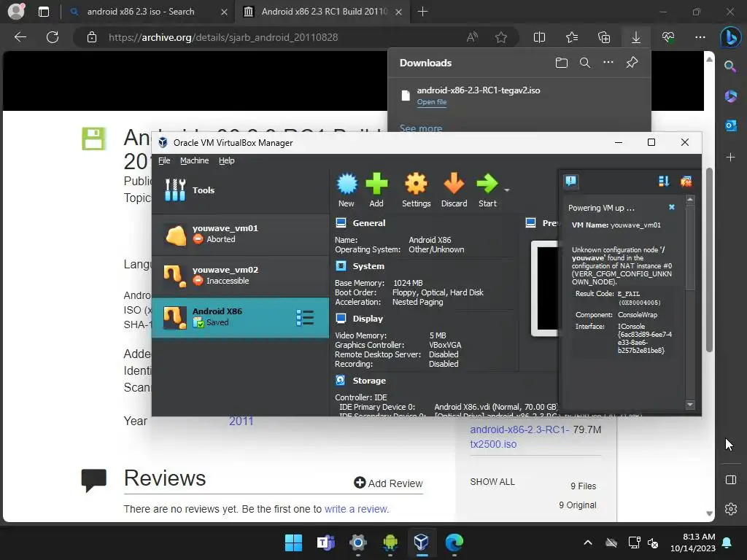Click Storage section header
This screenshot has height=560, width=747.
369,381
